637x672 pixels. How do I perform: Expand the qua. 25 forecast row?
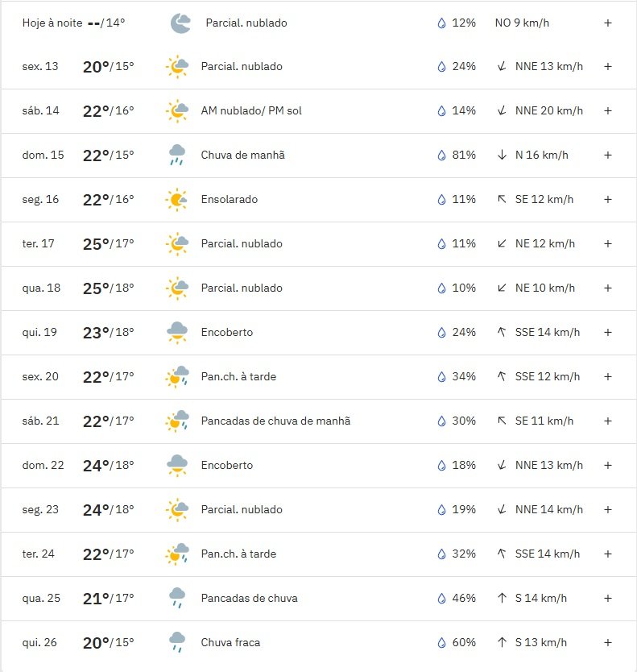click(607, 598)
